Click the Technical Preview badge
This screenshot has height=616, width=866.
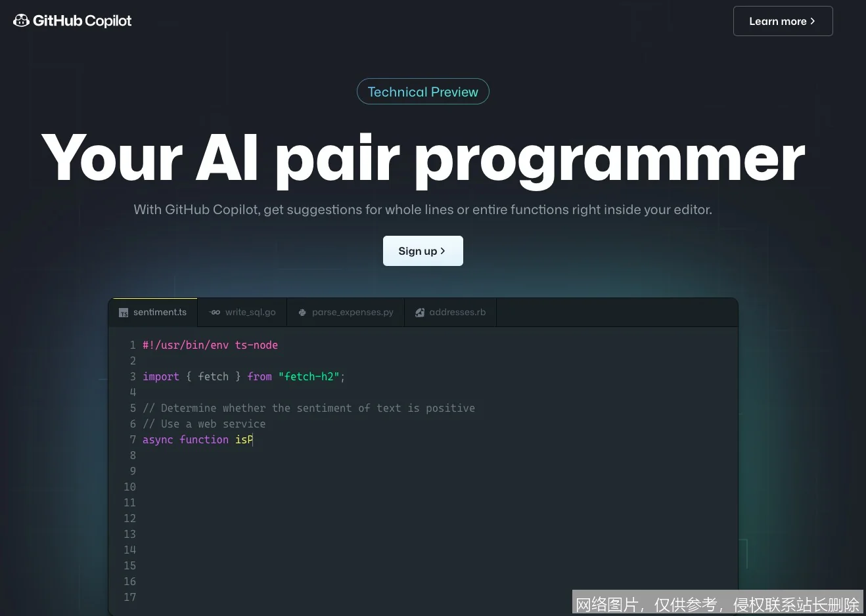(422, 91)
